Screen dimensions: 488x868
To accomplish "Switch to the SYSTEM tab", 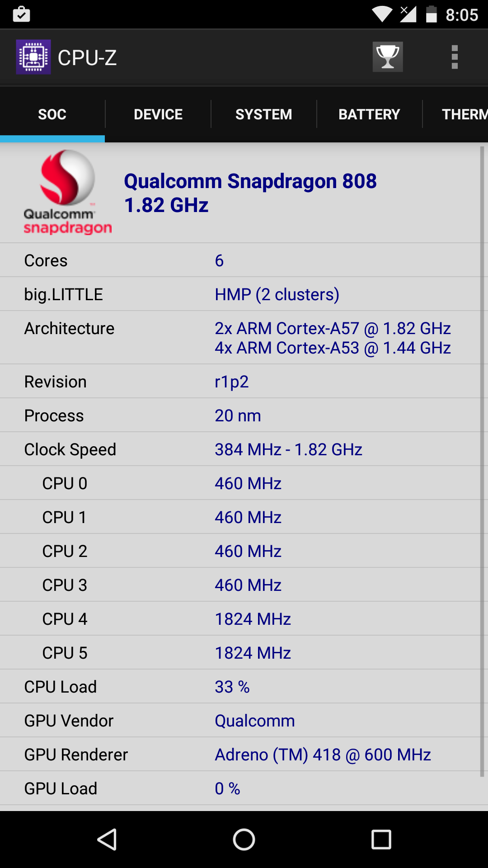I will pyautogui.click(x=263, y=114).
